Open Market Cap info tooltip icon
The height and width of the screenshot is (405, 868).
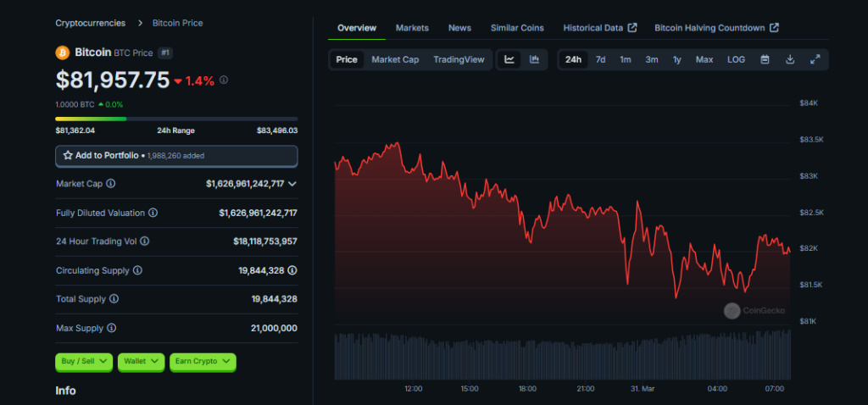coord(111,183)
